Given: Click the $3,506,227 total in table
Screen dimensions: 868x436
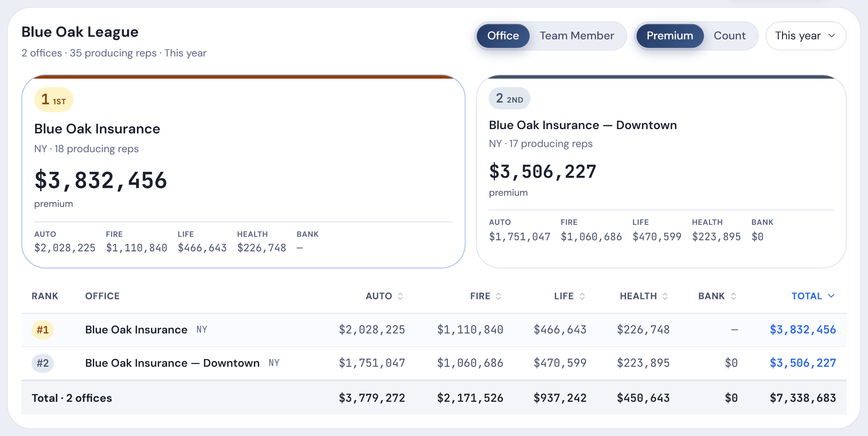Looking at the screenshot, I should [803, 363].
